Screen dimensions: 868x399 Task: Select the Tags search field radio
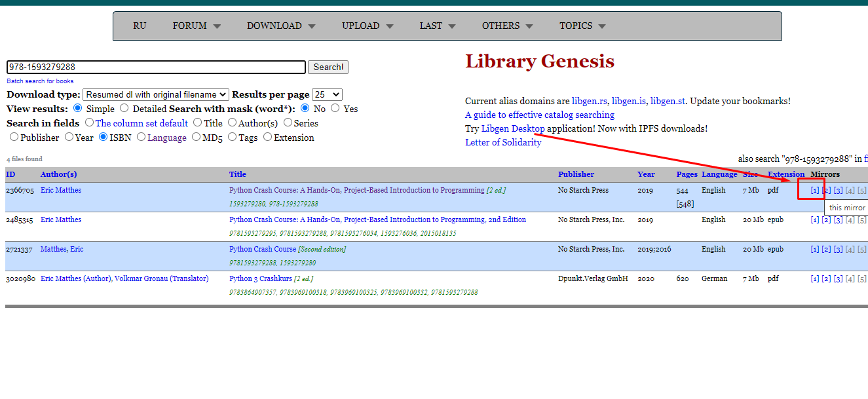(232, 137)
